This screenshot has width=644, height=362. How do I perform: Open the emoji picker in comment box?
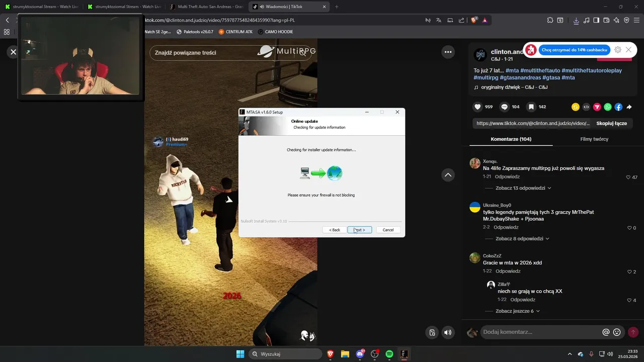pyautogui.click(x=617, y=332)
